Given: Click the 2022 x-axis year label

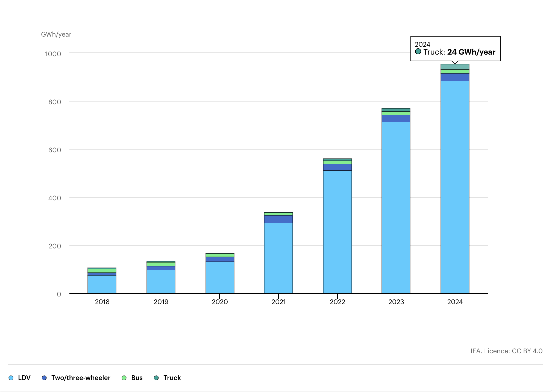Looking at the screenshot, I should [337, 302].
